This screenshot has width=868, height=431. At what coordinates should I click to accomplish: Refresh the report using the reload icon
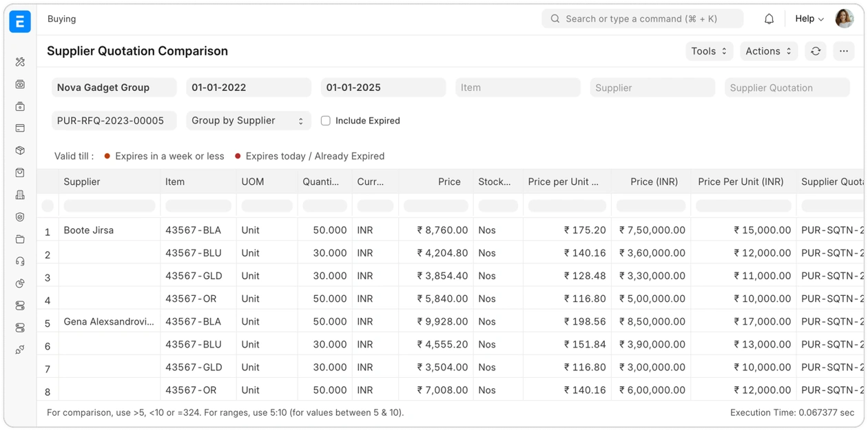click(x=816, y=51)
